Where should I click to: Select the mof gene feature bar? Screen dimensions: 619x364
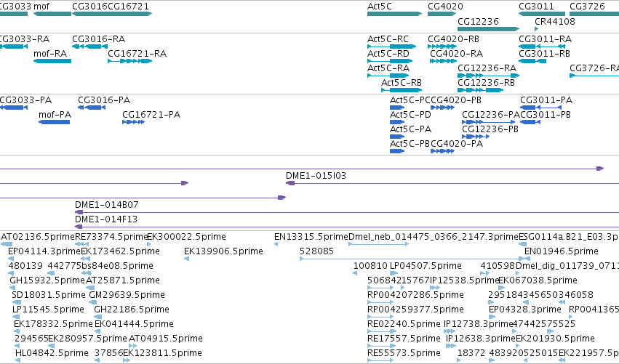(x=52, y=14)
